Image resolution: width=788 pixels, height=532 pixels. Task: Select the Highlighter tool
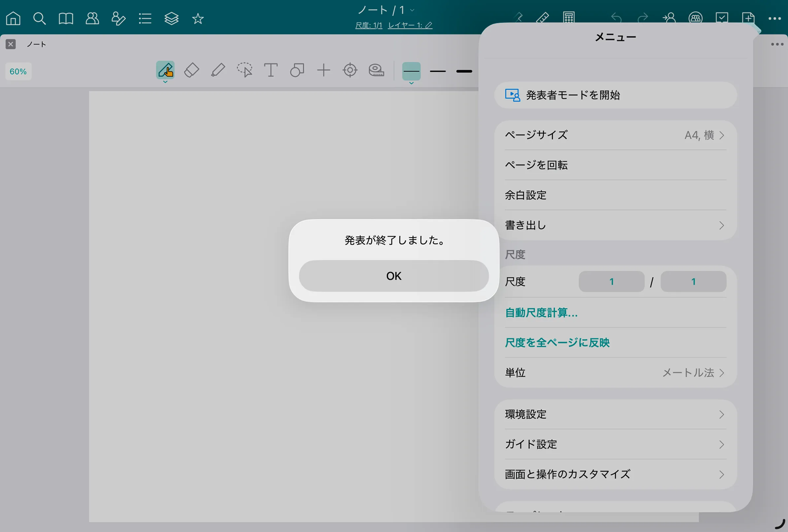pyautogui.click(x=218, y=71)
